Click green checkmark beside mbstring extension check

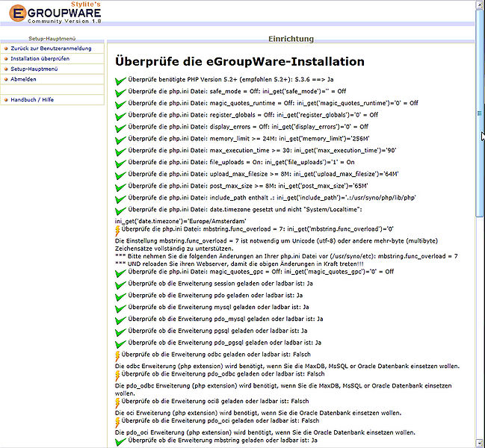click(120, 442)
